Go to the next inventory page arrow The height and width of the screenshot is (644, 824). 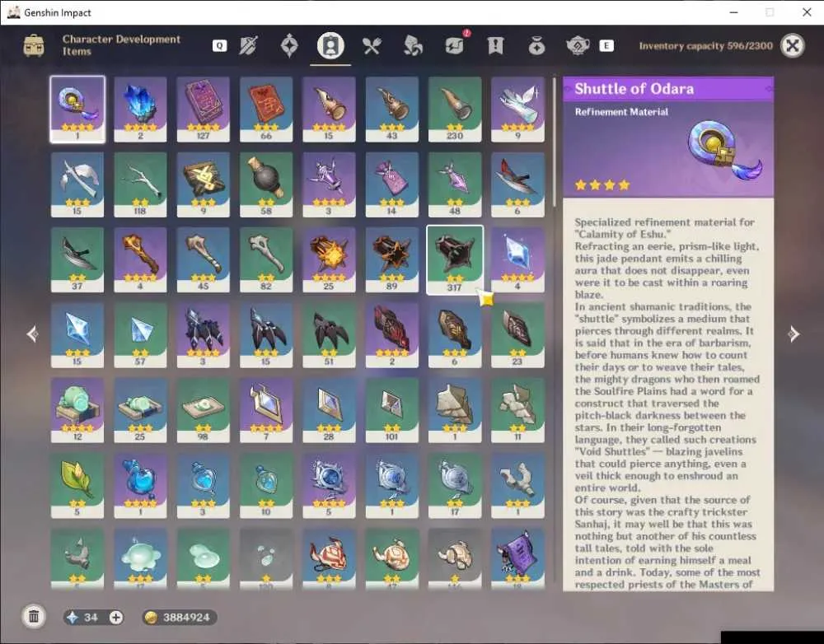coord(794,334)
